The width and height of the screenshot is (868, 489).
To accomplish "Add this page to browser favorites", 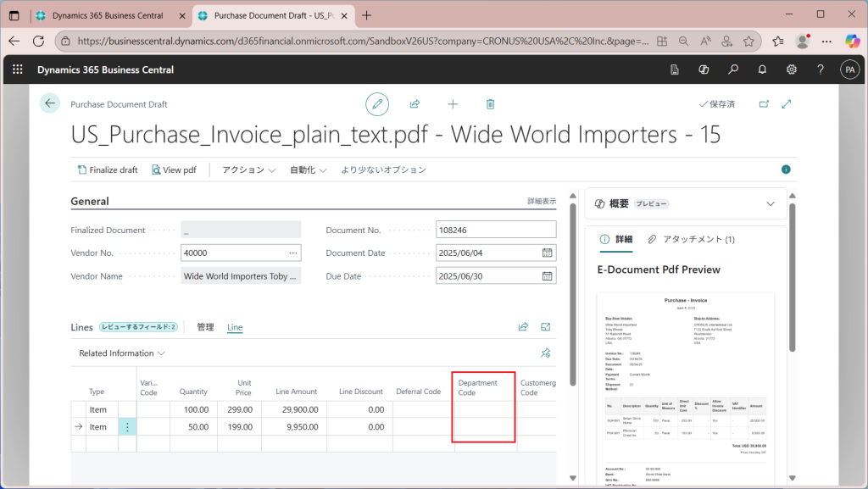I will (749, 41).
